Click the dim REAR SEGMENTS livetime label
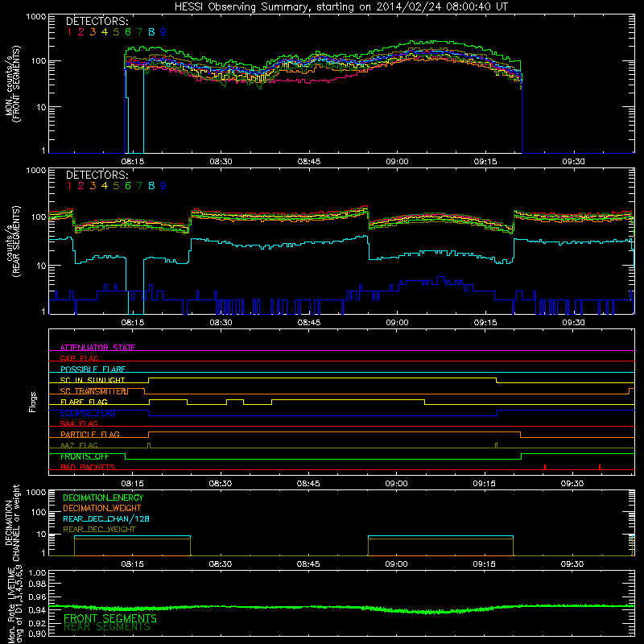This screenshot has height=644, width=644. pyautogui.click(x=107, y=627)
